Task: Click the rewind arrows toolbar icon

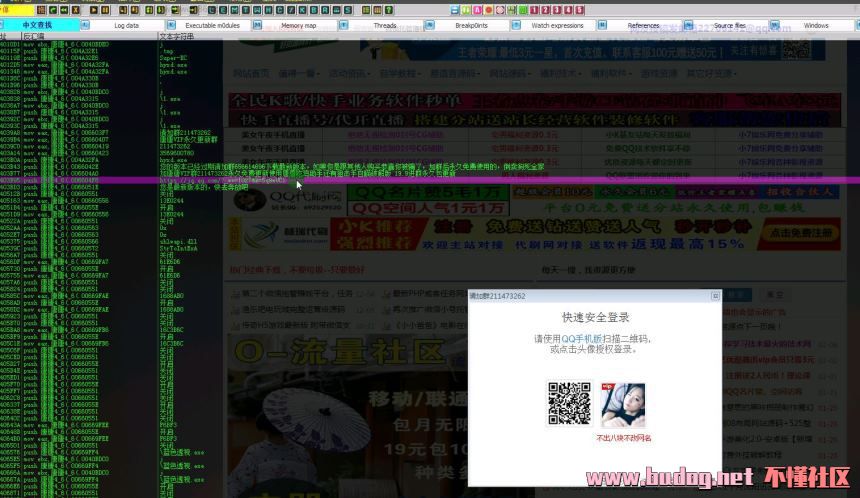Action: point(64,10)
